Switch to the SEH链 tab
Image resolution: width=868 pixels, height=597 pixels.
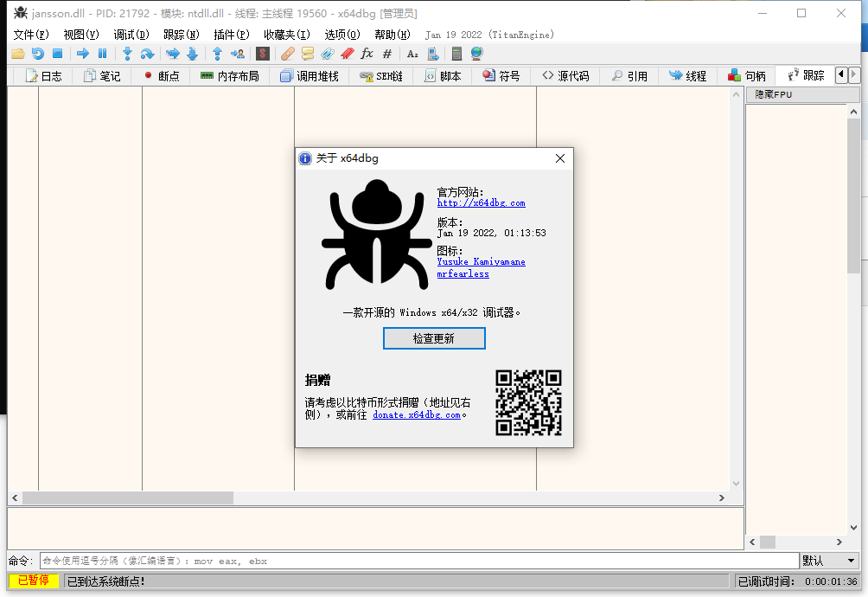click(x=381, y=76)
